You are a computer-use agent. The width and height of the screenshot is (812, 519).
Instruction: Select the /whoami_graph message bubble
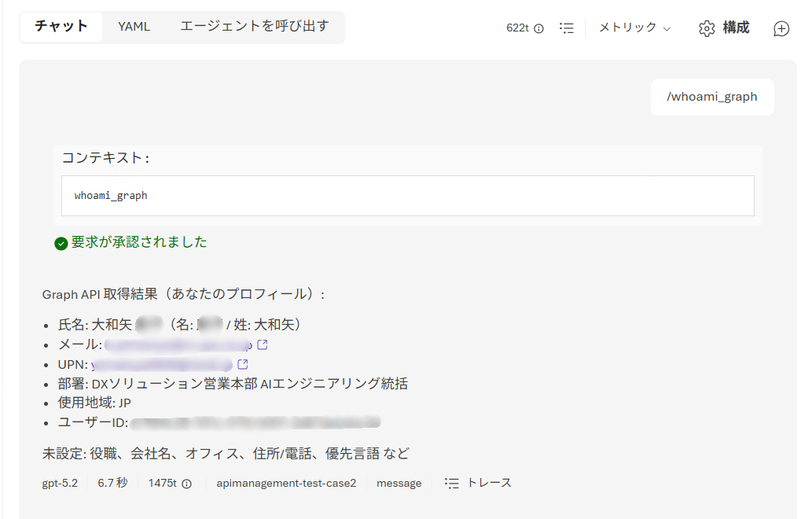712,97
